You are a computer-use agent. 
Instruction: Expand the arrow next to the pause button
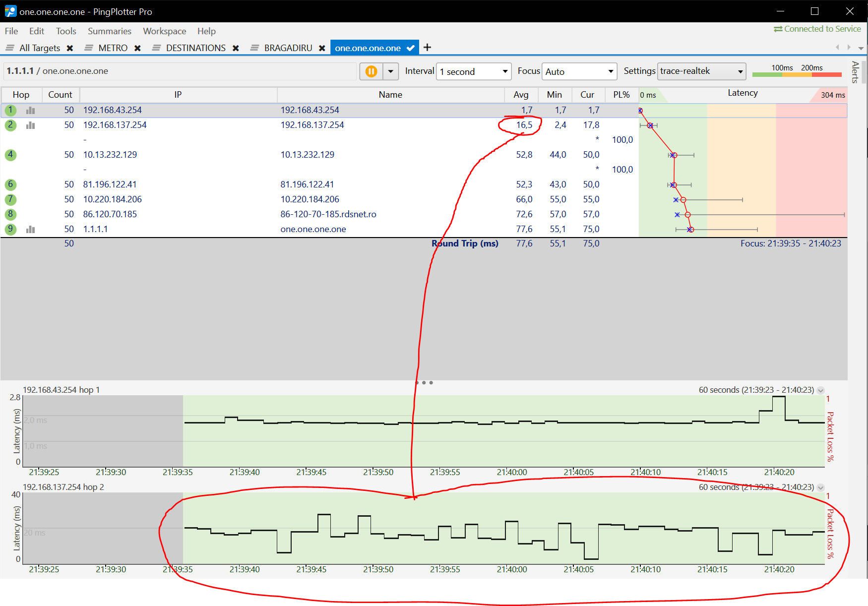391,71
